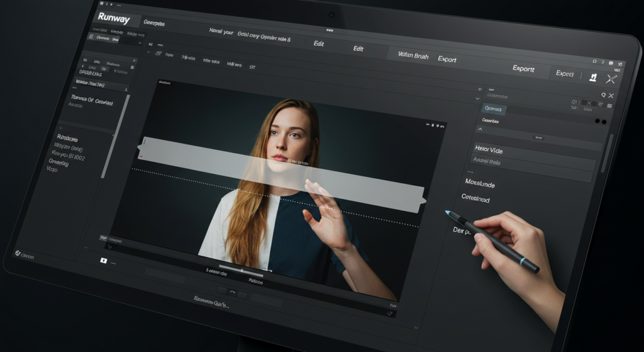Switch to the Brush tab in the top bar
Viewport: 644px width, 352px height.
click(x=413, y=55)
